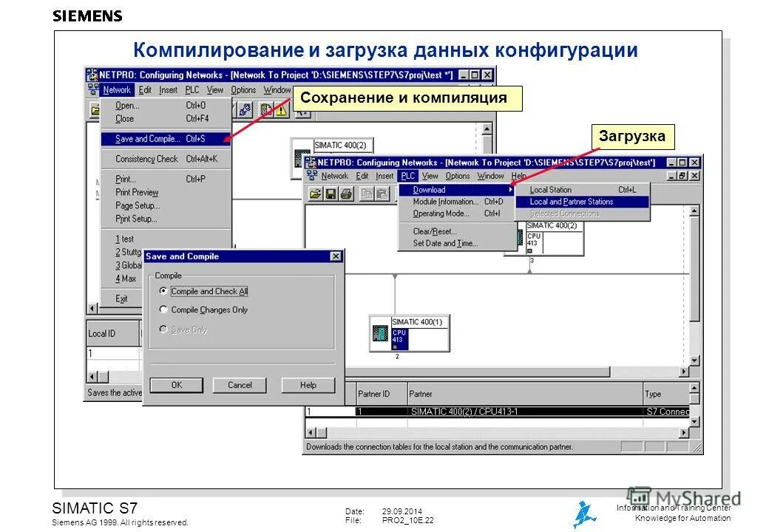Click Partner column header in connection table

click(525, 394)
